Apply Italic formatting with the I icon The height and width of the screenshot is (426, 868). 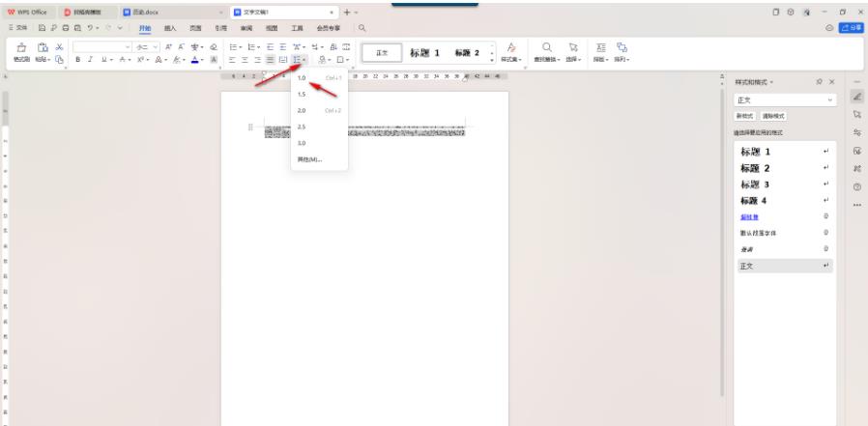[90, 59]
